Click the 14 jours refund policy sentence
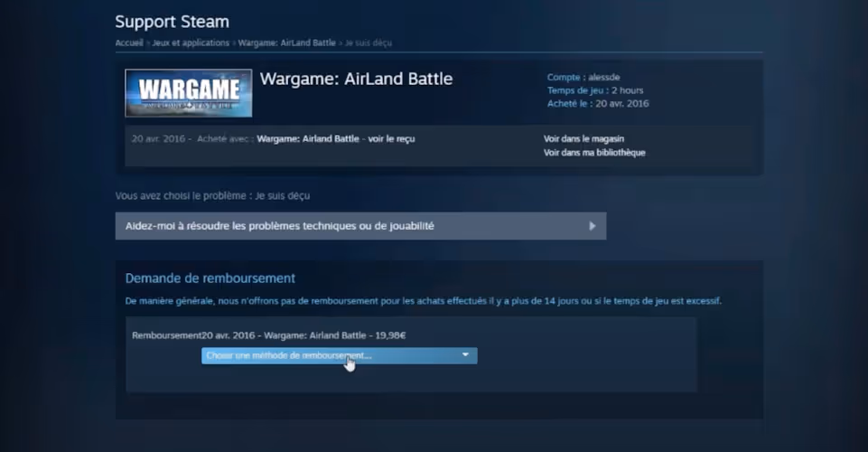 [x=423, y=301]
